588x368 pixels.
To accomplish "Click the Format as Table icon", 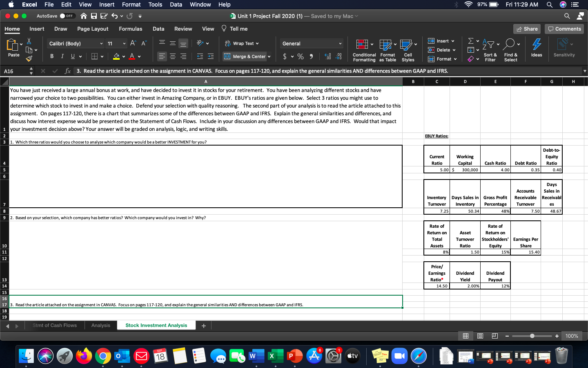I will click(388, 51).
